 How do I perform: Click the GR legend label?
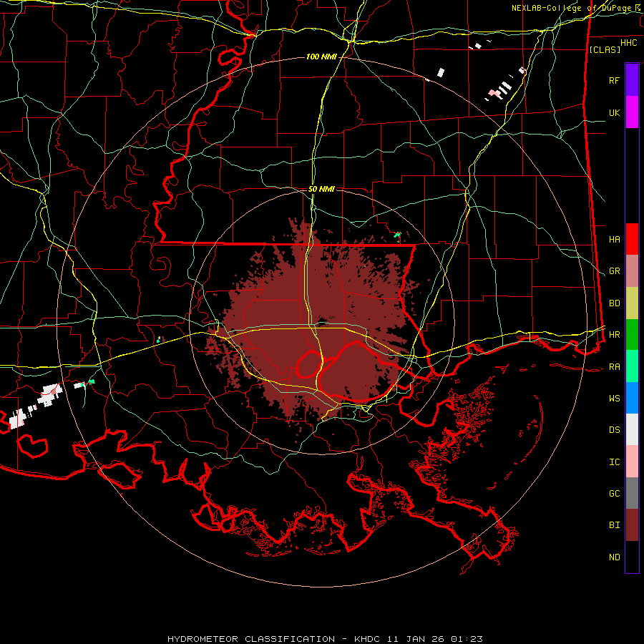click(614, 271)
